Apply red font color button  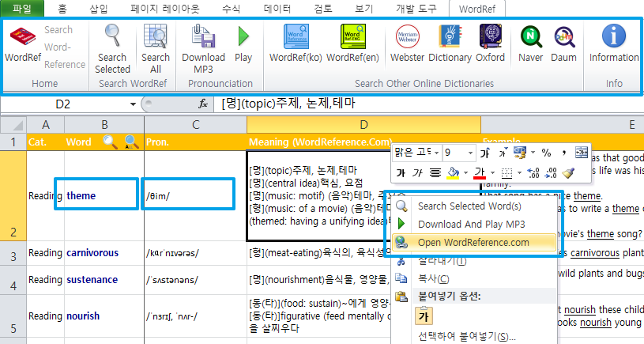coord(480,173)
